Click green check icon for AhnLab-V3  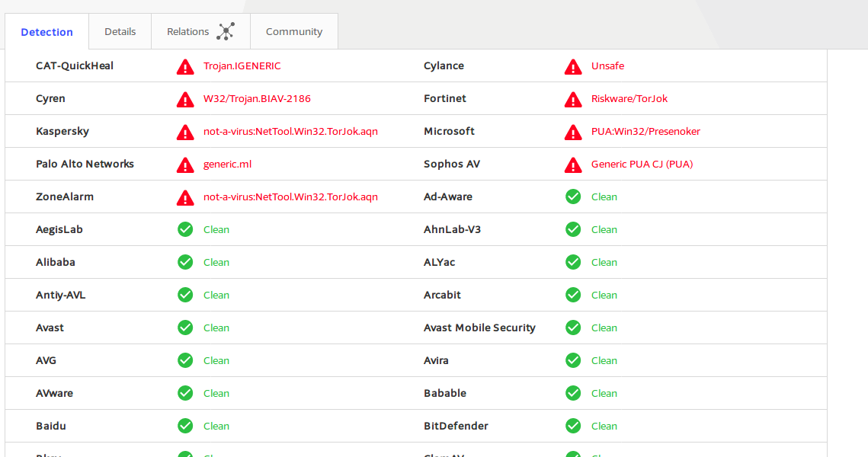[x=573, y=229]
